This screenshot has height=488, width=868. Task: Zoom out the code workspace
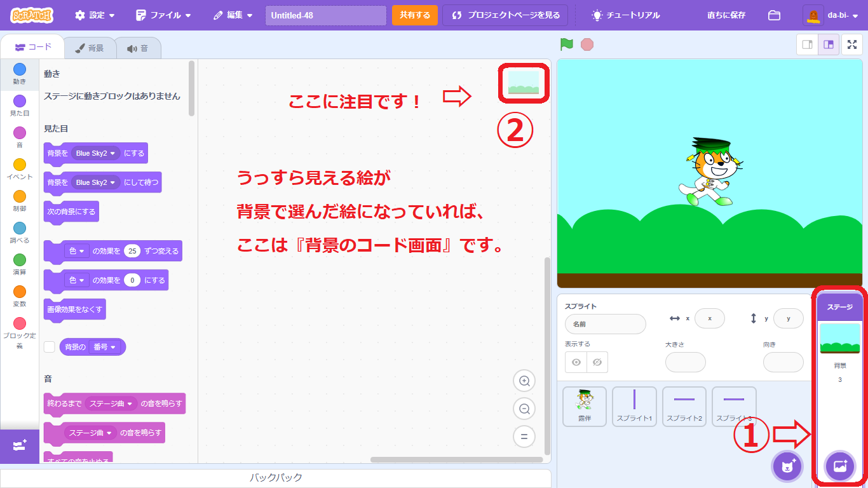[524, 409]
